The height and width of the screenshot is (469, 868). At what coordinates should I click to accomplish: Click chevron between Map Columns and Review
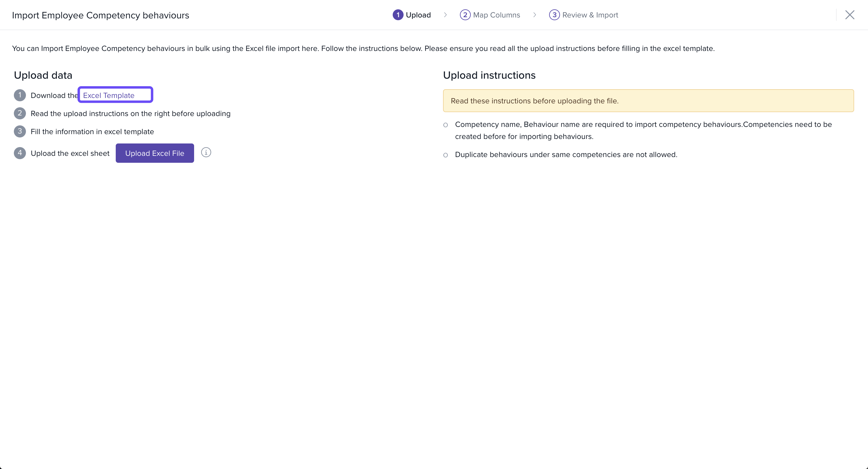(534, 15)
